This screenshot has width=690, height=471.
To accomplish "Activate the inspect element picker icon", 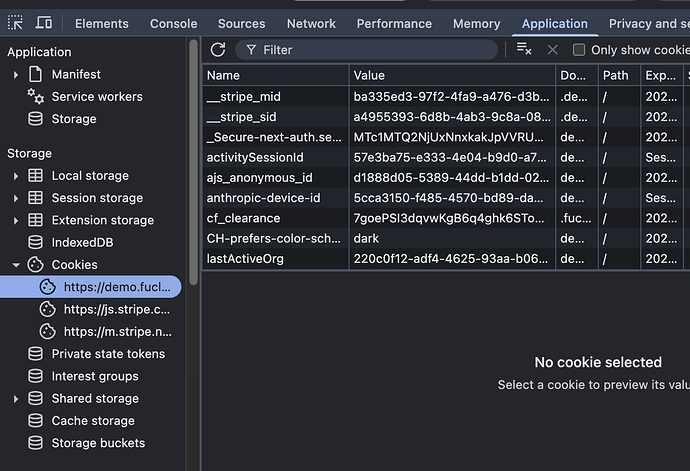I will pyautogui.click(x=15, y=22).
